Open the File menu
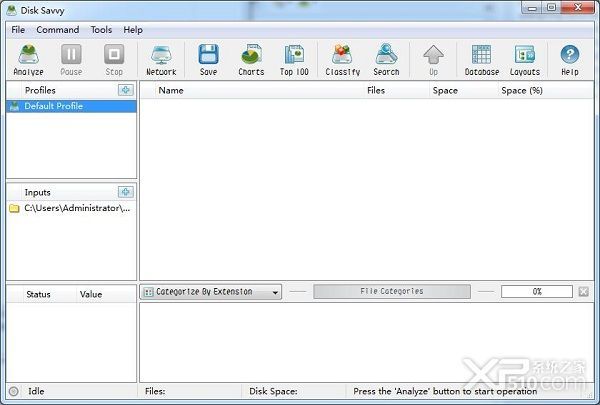 point(18,30)
